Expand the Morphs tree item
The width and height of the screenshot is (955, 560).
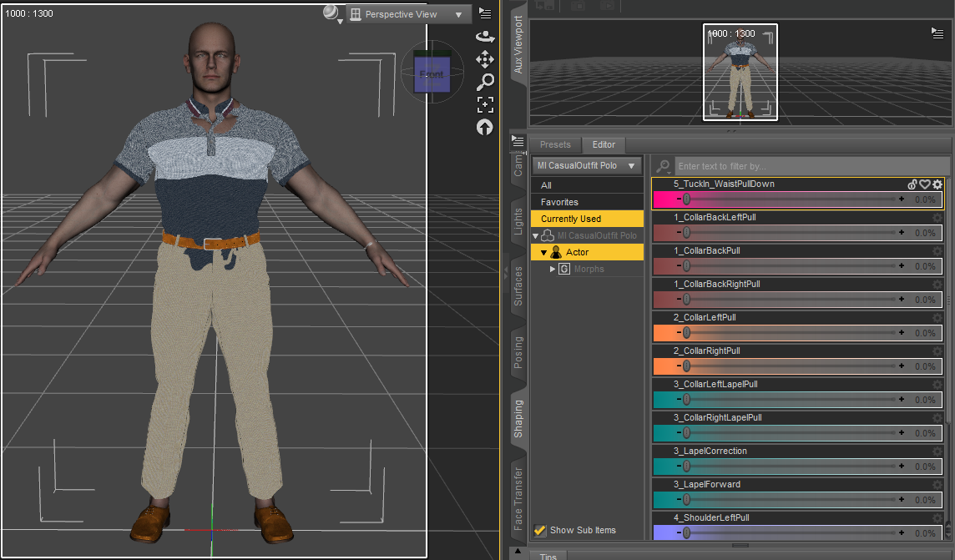[553, 269]
